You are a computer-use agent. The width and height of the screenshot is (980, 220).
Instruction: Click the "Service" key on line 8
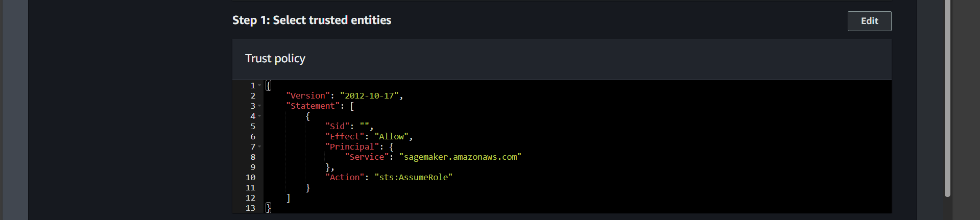(366, 157)
